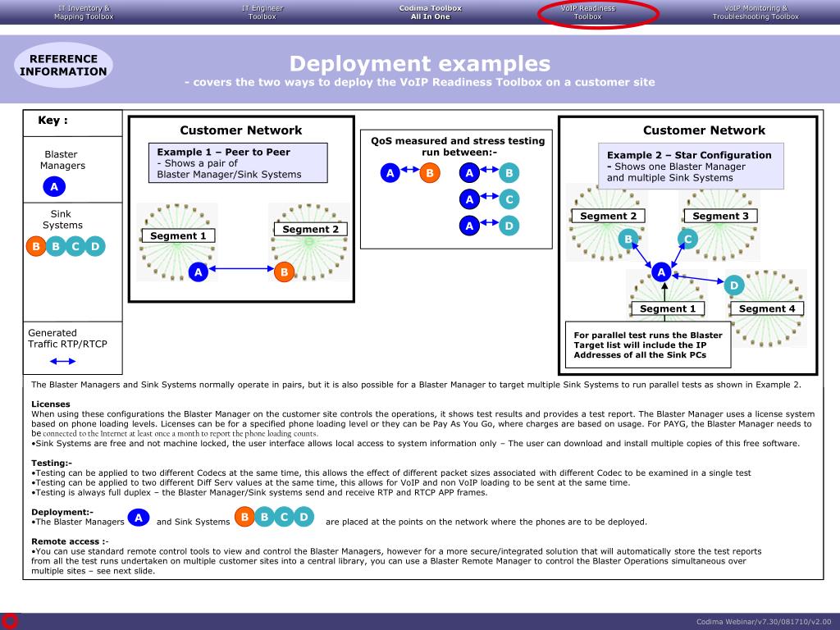Screen dimensions: 840x630
Task: Click the D icon in the Deployment line
Action: coord(304,517)
